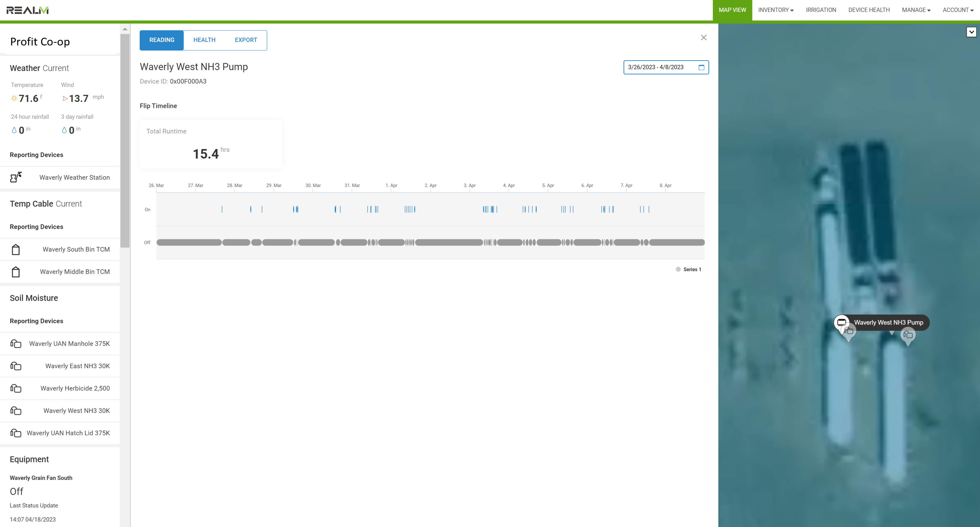Click the 3/26/2023 - 4/8/2023 date range field

coord(656,67)
